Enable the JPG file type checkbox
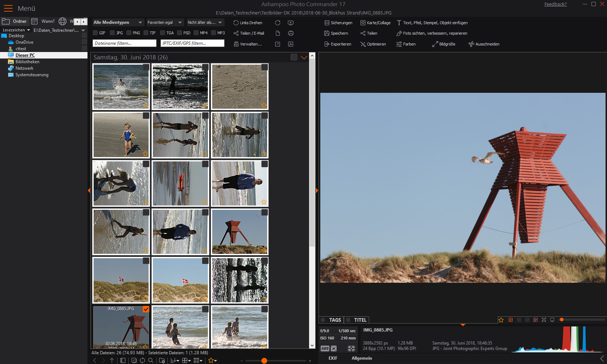The width and height of the screenshot is (607, 364). (x=112, y=33)
